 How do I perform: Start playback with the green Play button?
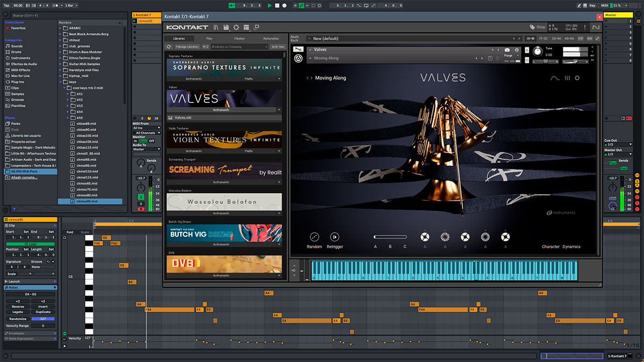[269, 5]
